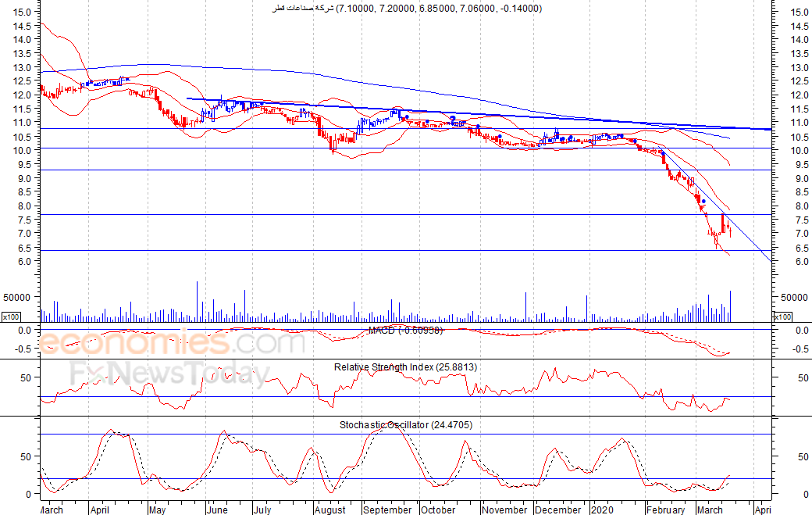Click the 10.0 value on the left price axis
The height and width of the screenshot is (515, 812).
click(23, 150)
